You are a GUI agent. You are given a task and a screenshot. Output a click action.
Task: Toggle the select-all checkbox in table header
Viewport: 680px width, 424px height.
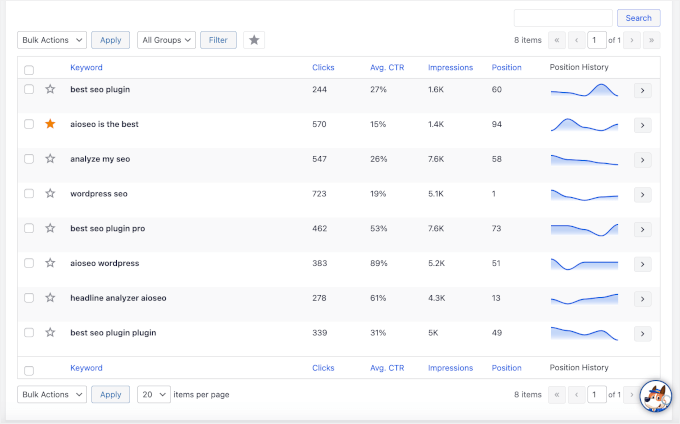tap(29, 69)
